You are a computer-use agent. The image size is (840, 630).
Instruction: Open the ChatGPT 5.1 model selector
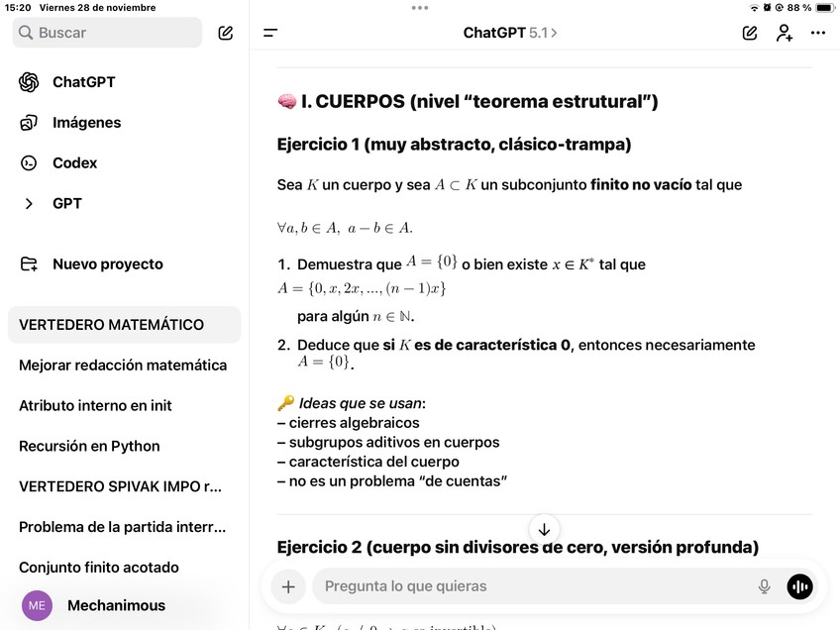[x=510, y=33]
